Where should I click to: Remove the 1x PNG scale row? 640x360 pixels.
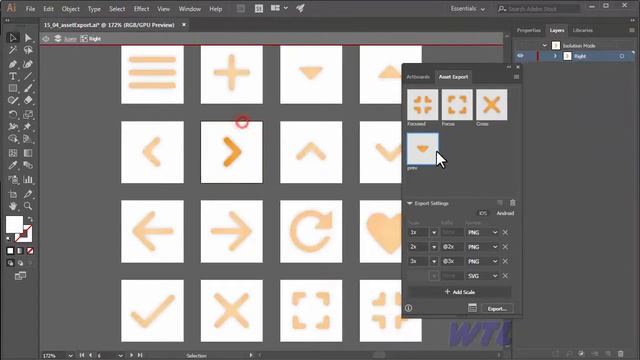pos(505,233)
